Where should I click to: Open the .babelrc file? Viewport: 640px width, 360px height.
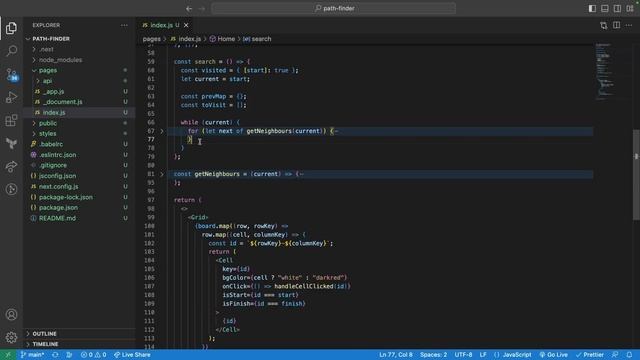[51, 144]
